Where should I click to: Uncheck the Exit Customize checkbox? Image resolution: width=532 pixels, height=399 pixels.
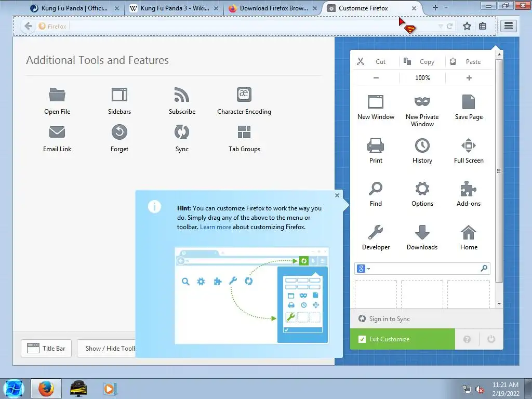362,339
